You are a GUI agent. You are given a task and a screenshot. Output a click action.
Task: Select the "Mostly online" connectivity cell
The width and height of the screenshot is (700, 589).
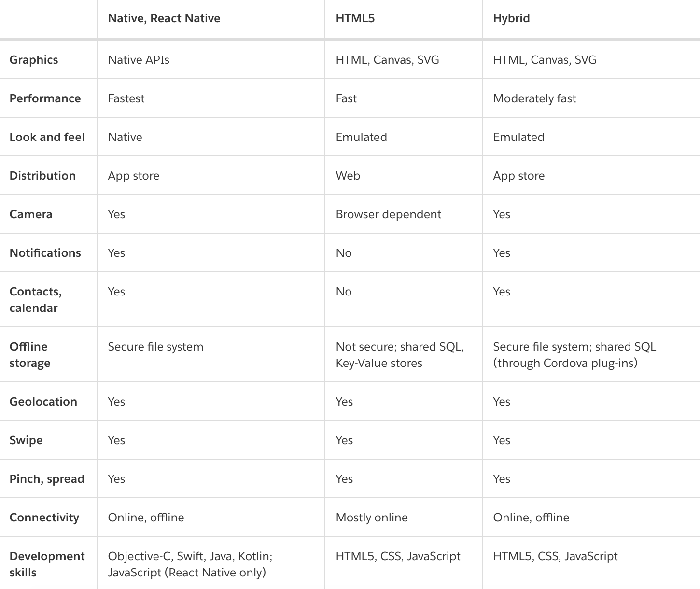[x=372, y=518]
